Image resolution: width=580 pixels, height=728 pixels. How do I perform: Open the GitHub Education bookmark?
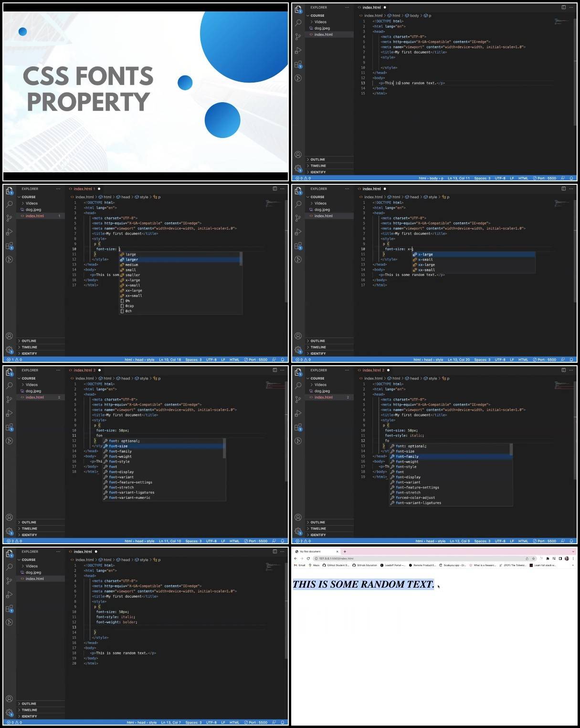click(365, 565)
